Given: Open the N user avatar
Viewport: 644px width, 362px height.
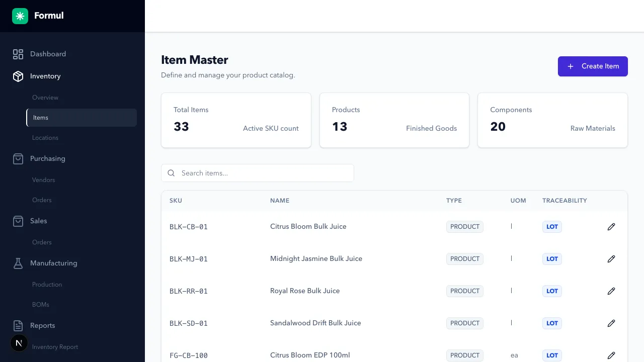Looking at the screenshot, I should 19,343.
